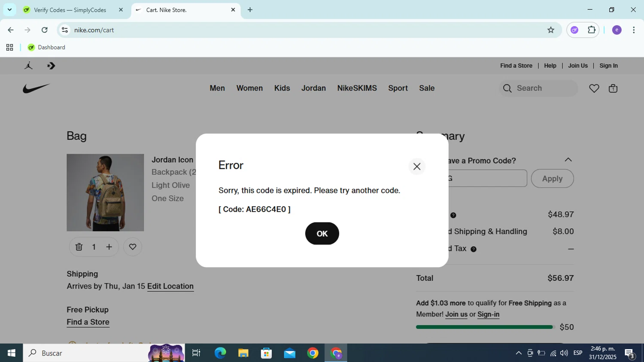Open the Help link
This screenshot has height=362, width=644.
point(550,66)
